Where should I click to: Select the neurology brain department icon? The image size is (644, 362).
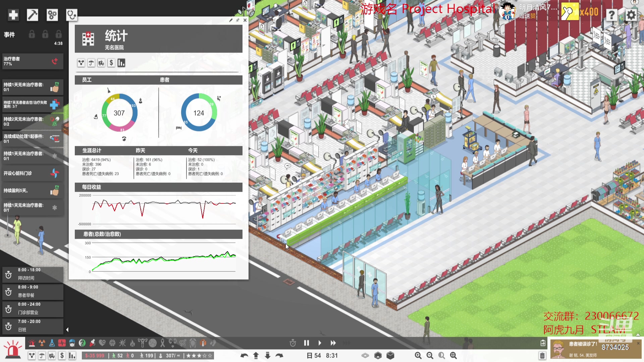click(112, 343)
